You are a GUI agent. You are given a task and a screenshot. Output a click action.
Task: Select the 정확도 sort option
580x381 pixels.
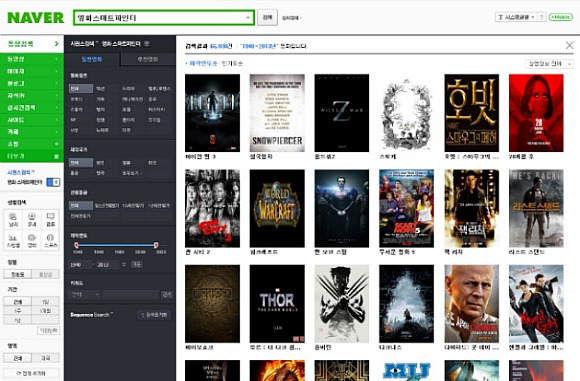(x=17, y=274)
